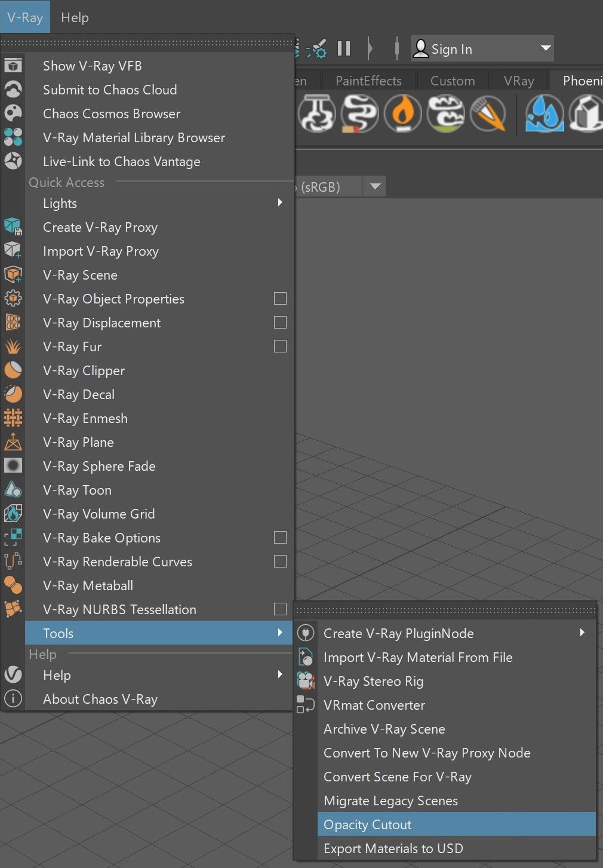Select Migrate Legacy Scenes
The image size is (603, 868).
click(456, 800)
